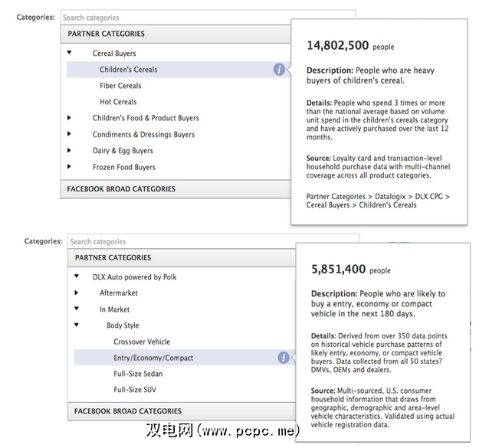
Task: Select the Body Style label
Action: click(x=123, y=325)
